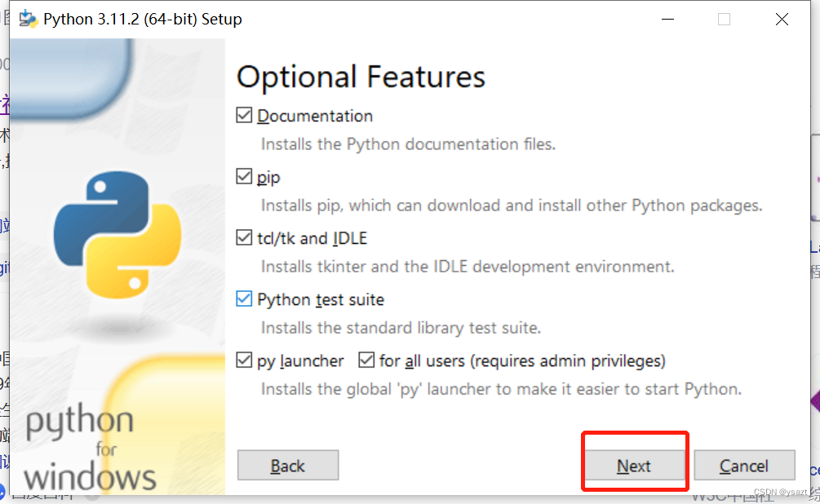Click the 'Installs the Python documentation files.' text
Image resolution: width=820 pixels, height=504 pixels.
pos(408,144)
